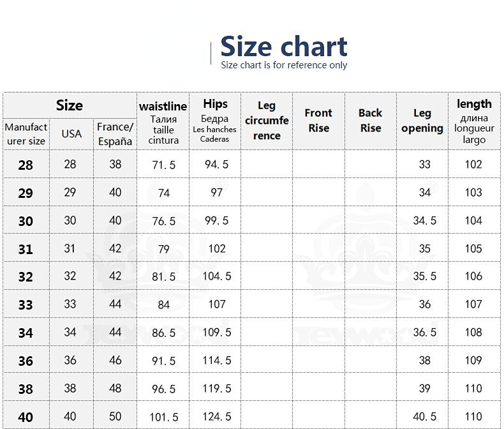Click the USA subheader cell

point(71,135)
